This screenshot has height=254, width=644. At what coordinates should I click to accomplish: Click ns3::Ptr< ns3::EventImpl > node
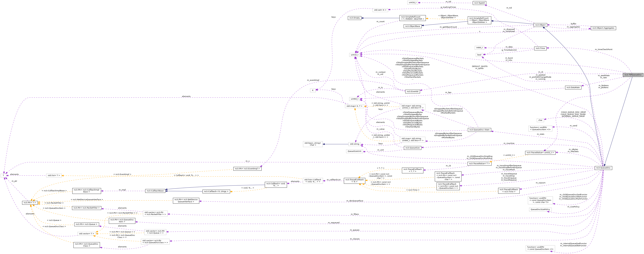click(x=247, y=169)
